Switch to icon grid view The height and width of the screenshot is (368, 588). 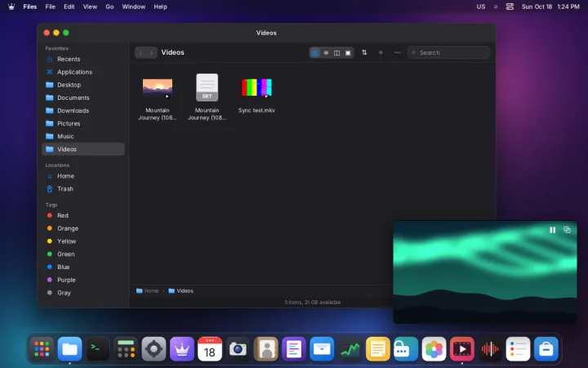tap(315, 52)
